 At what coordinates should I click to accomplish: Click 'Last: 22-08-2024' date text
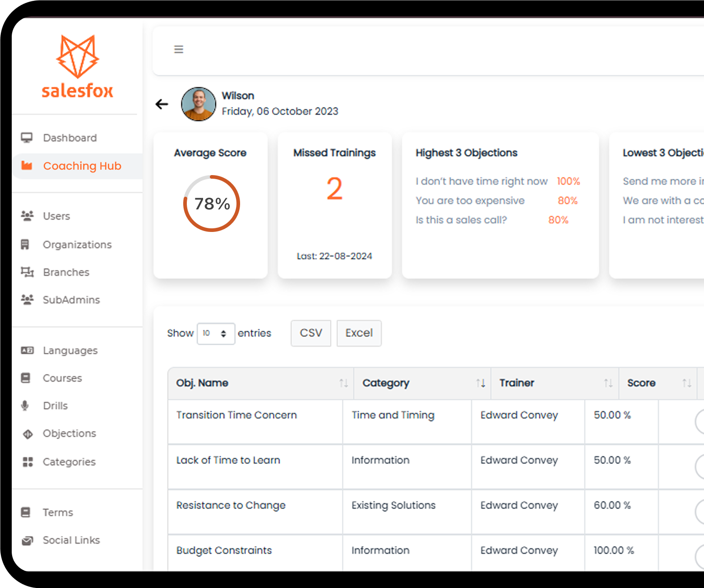(x=334, y=256)
